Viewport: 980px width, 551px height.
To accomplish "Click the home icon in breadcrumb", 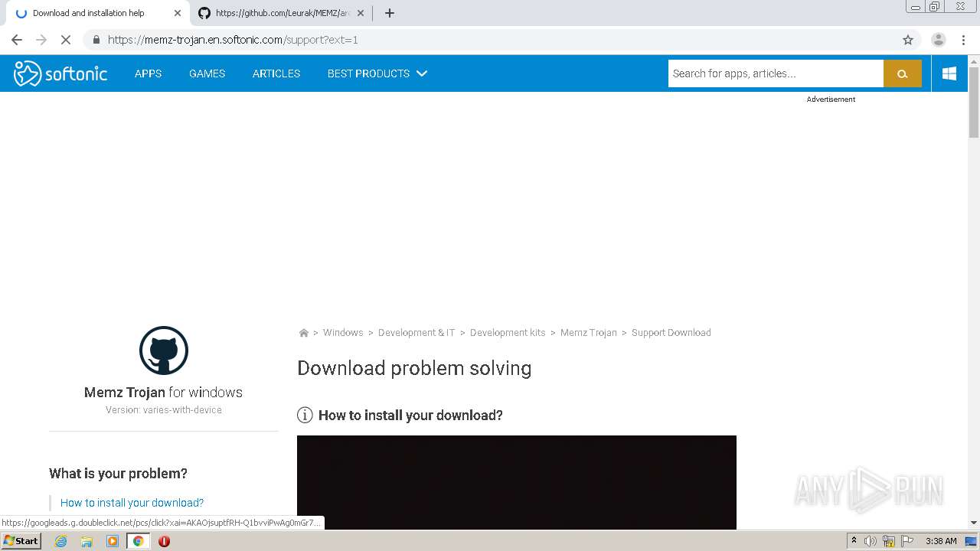I will click(x=303, y=333).
